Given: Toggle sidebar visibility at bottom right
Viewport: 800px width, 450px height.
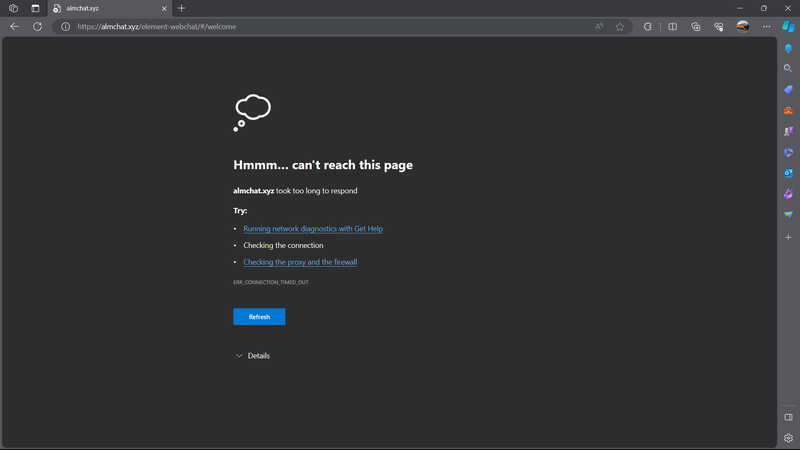Looking at the screenshot, I should click(788, 417).
